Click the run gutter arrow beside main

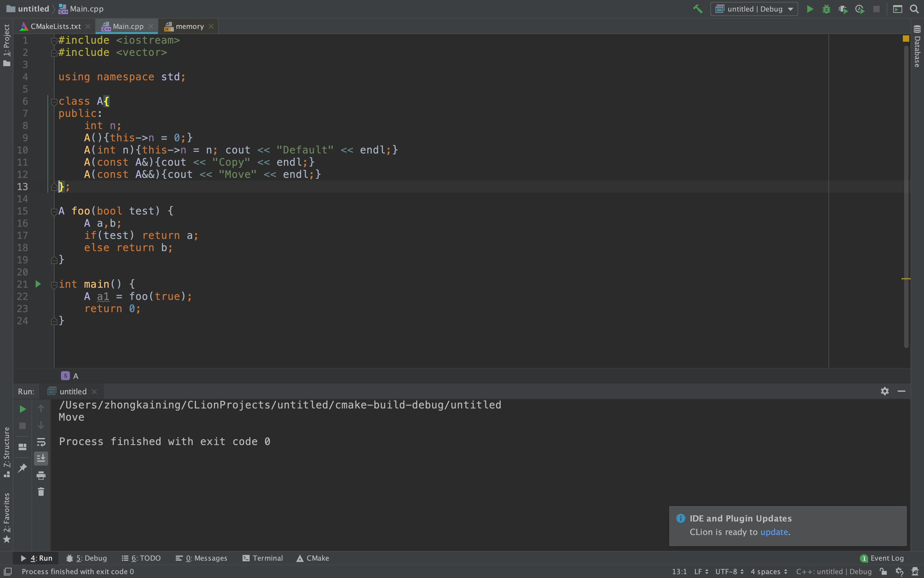(38, 284)
